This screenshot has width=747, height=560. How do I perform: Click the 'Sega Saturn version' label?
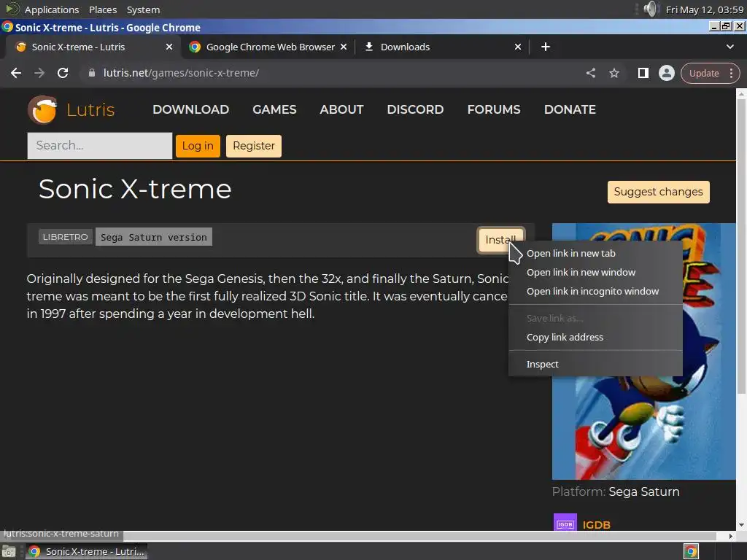coord(153,237)
